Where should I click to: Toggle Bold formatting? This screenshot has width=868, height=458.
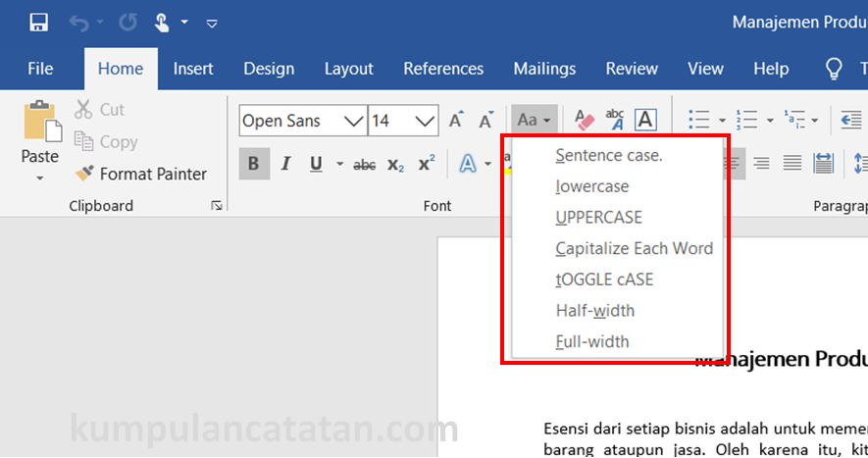point(254,164)
